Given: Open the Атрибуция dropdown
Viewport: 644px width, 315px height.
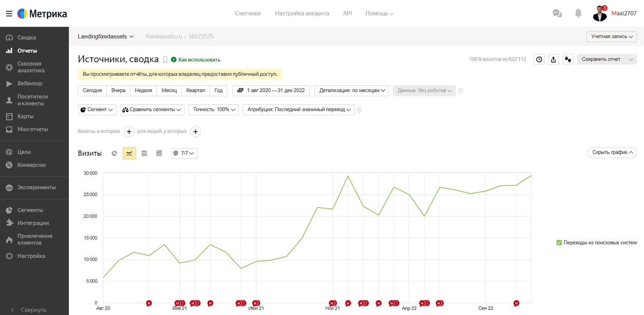Looking at the screenshot, I should [299, 109].
